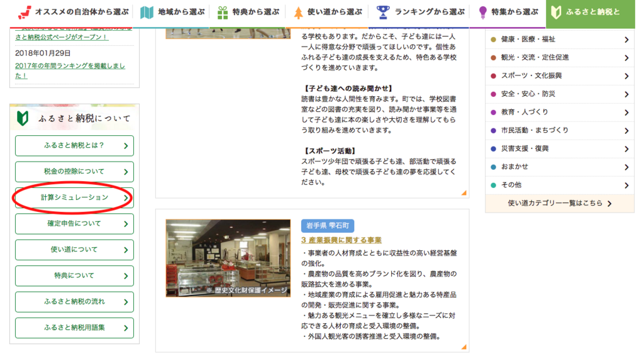Open 3 産業振興に関する事業 link
Screen dimensions: 644x354
coord(341,240)
